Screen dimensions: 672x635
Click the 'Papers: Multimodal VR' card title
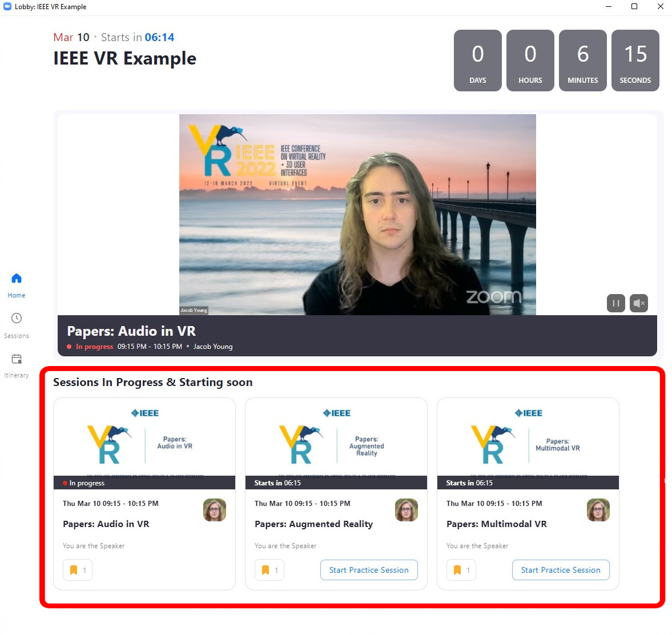(x=497, y=524)
